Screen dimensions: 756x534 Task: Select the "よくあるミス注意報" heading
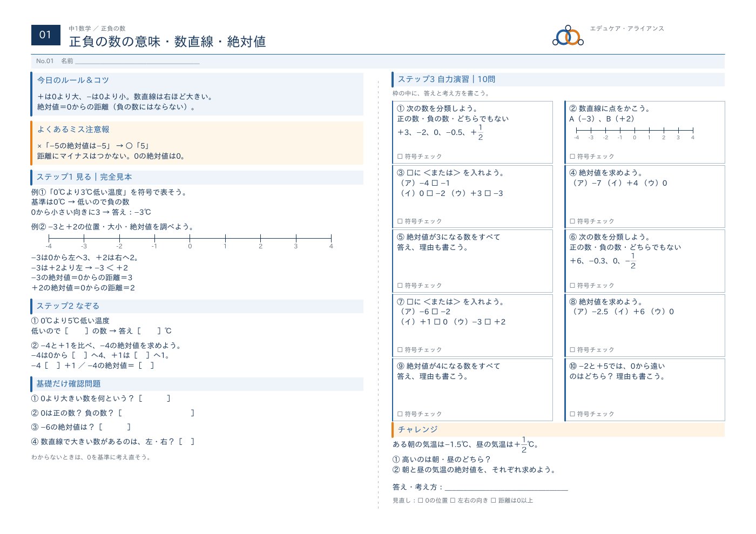73,130
